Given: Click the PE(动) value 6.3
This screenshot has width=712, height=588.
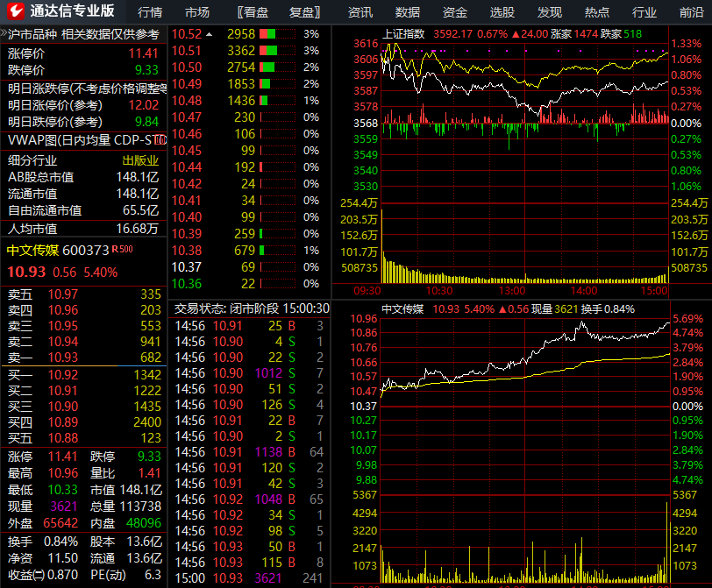Looking at the screenshot, I should pyautogui.click(x=153, y=575).
